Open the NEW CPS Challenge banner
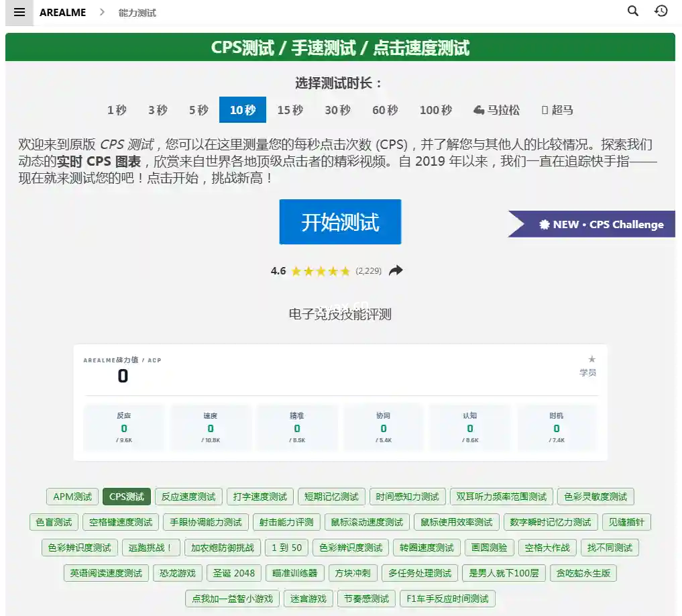This screenshot has height=616, width=682. pyautogui.click(x=593, y=224)
